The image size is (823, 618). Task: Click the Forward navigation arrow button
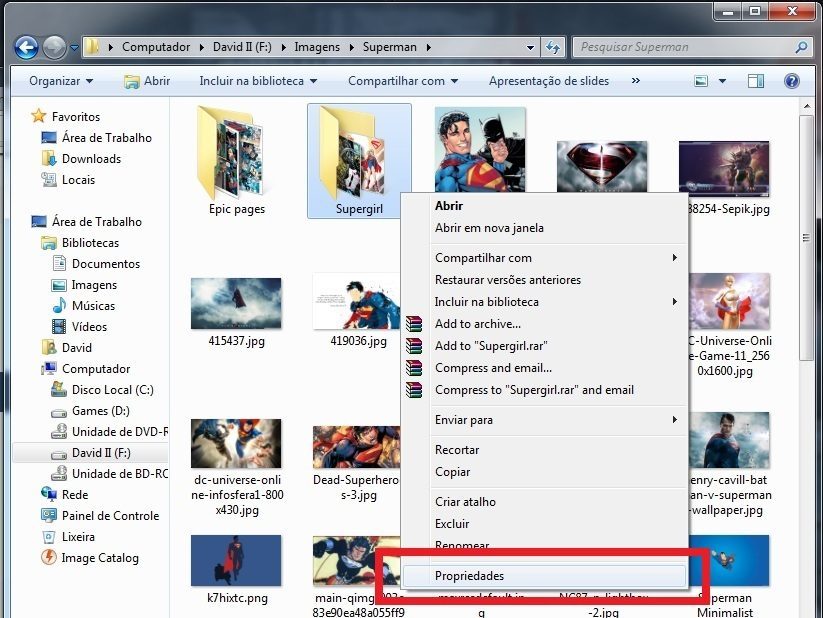pos(54,47)
